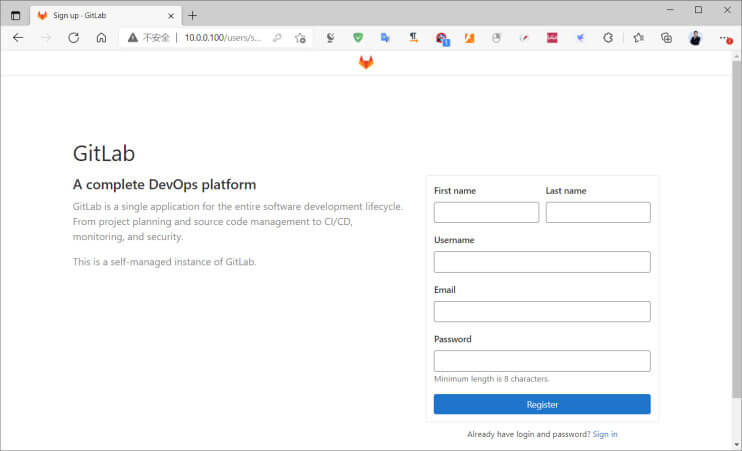Open the browser settings and more menu

[725, 39]
